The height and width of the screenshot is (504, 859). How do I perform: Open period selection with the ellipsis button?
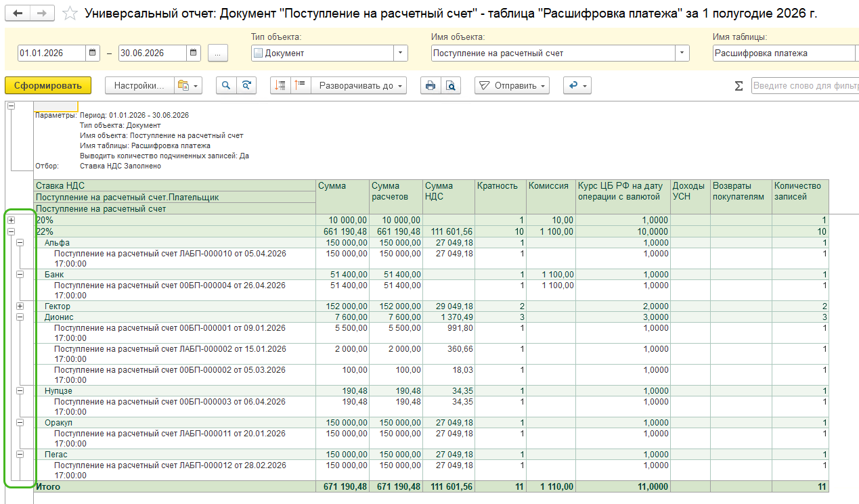[218, 53]
